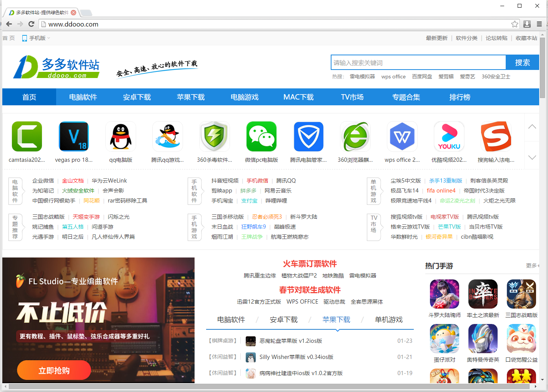The image size is (548, 392).
Task: Open the 软件分类 link
Action: pyautogui.click(x=466, y=38)
